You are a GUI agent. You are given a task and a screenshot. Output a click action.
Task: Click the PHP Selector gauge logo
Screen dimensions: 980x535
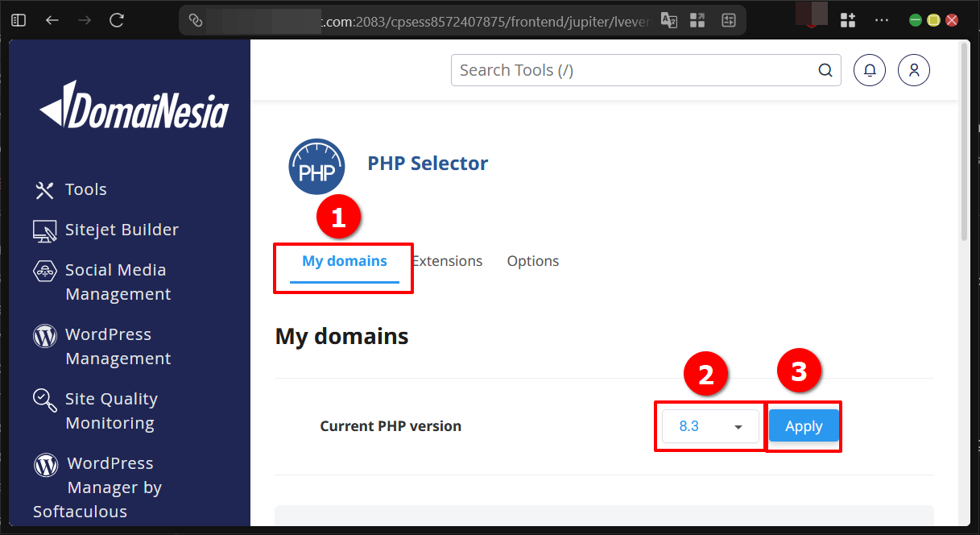316,166
